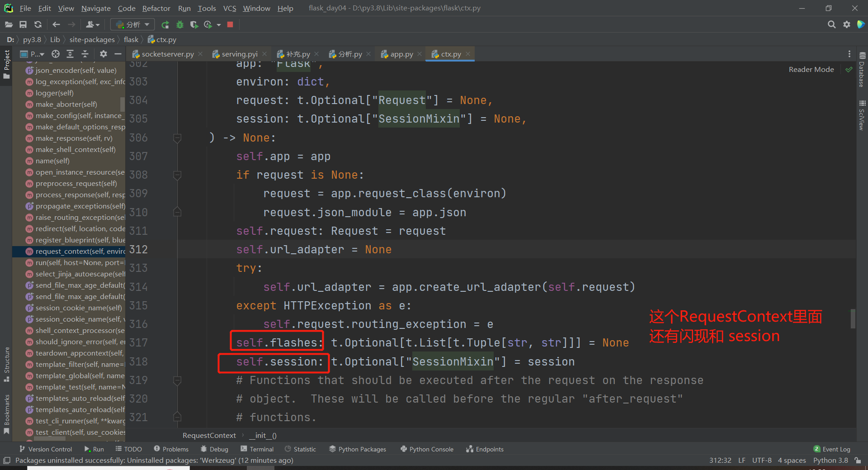Open IDE settings gear in main toolbar
Screen dimensions: 868x470
point(847,24)
